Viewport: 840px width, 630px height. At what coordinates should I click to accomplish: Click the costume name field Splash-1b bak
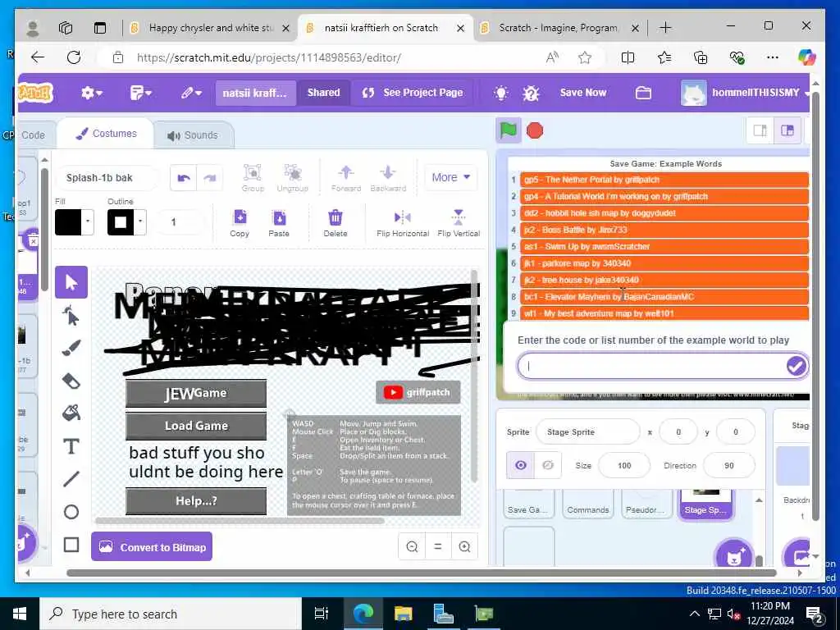107,178
